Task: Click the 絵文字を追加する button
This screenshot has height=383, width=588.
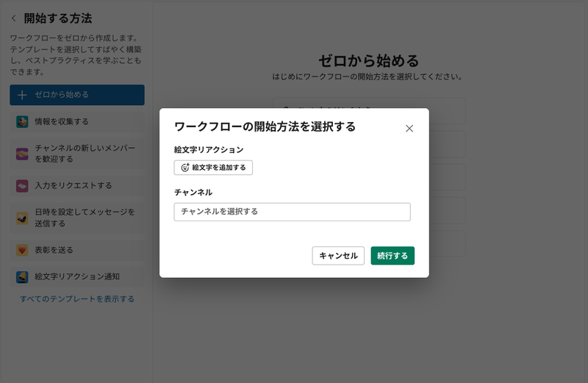Action: pos(213,168)
